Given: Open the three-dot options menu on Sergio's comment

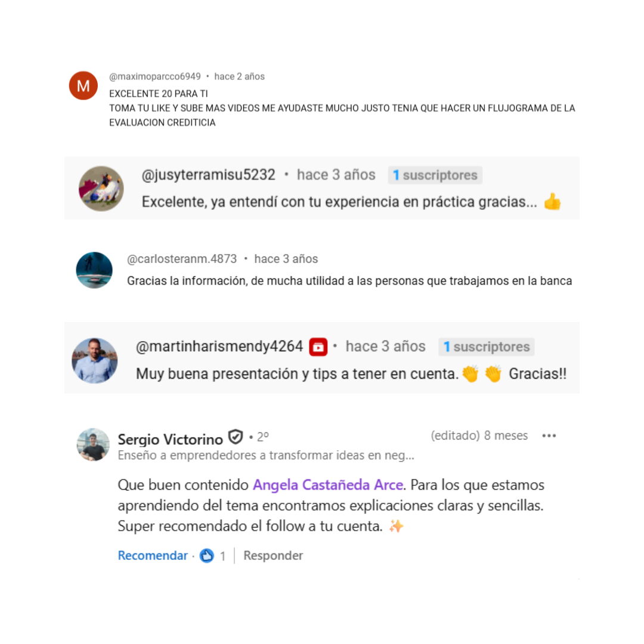Looking at the screenshot, I should click(x=549, y=435).
